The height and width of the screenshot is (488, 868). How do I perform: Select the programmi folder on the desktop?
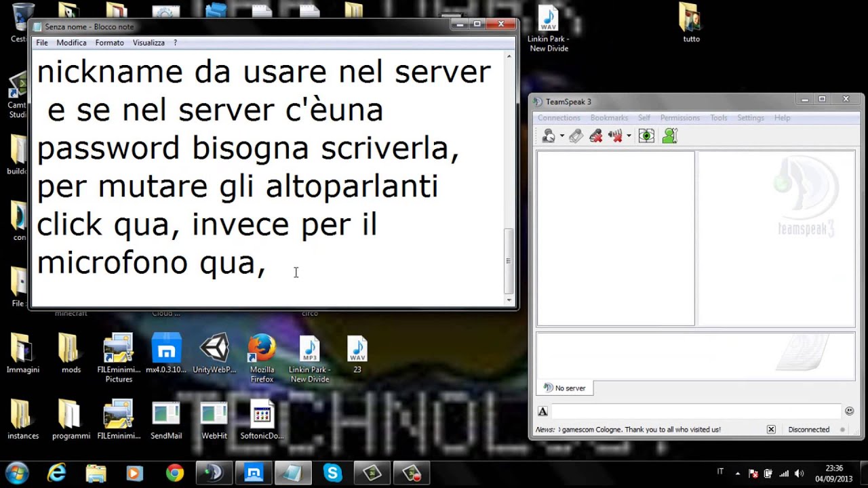click(71, 420)
